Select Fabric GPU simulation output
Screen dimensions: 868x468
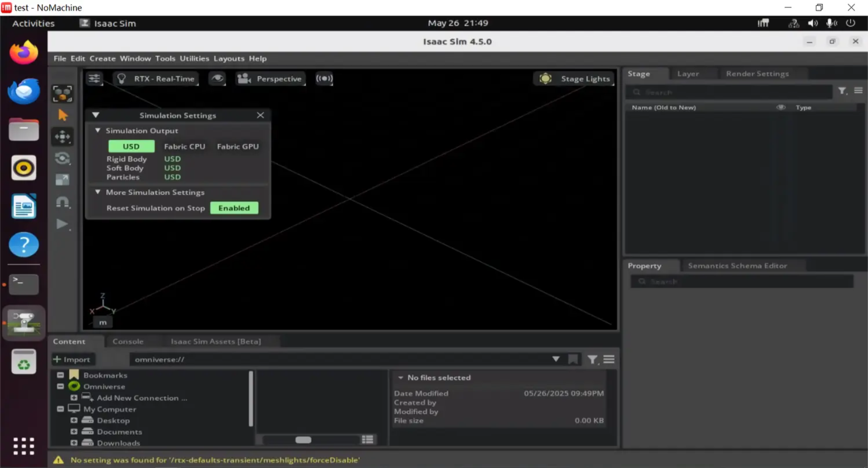click(x=237, y=147)
